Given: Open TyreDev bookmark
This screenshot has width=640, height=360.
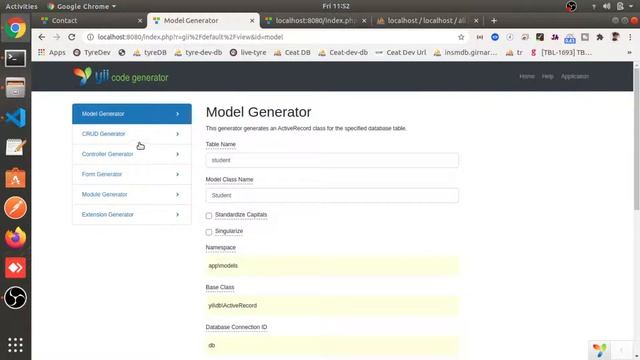Looking at the screenshot, I should (x=92, y=52).
